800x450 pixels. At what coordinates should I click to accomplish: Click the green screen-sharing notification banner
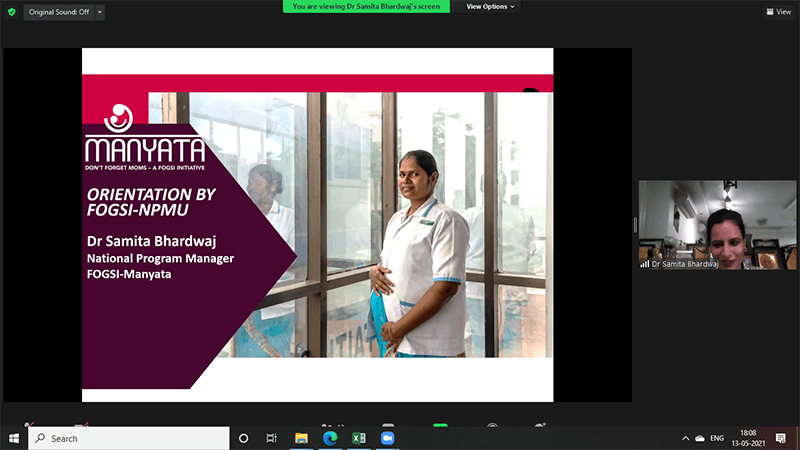point(365,6)
